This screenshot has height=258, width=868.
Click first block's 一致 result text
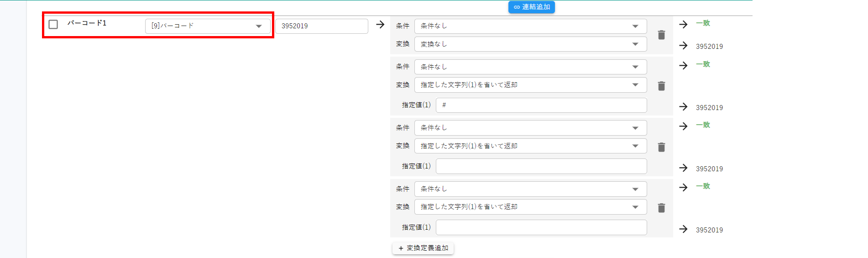click(703, 23)
